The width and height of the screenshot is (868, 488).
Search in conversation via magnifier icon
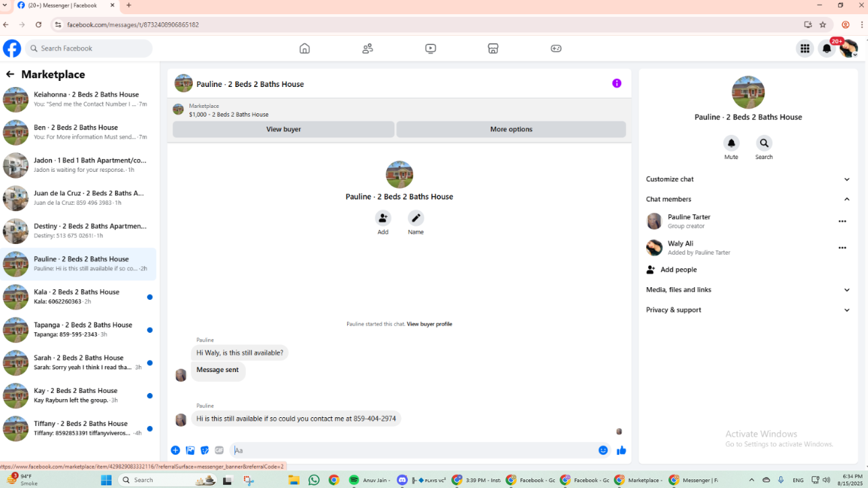point(764,143)
